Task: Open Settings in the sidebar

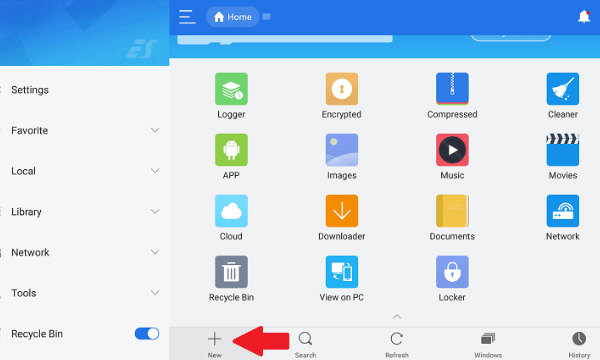Action: coord(30,90)
